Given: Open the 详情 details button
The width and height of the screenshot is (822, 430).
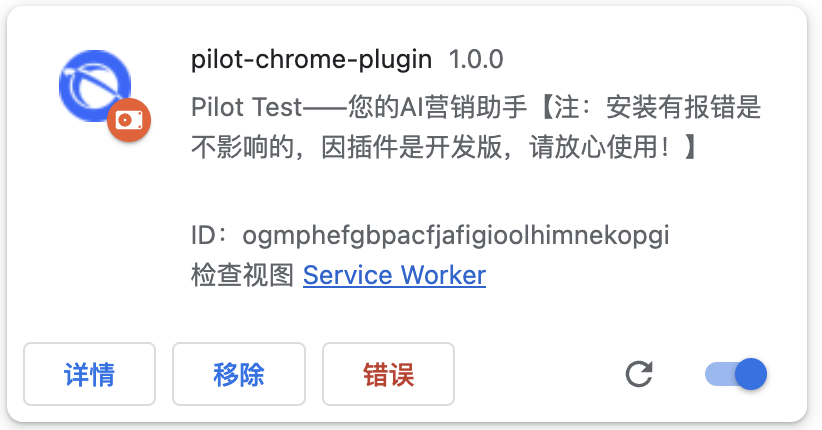Looking at the screenshot, I should pyautogui.click(x=89, y=374).
